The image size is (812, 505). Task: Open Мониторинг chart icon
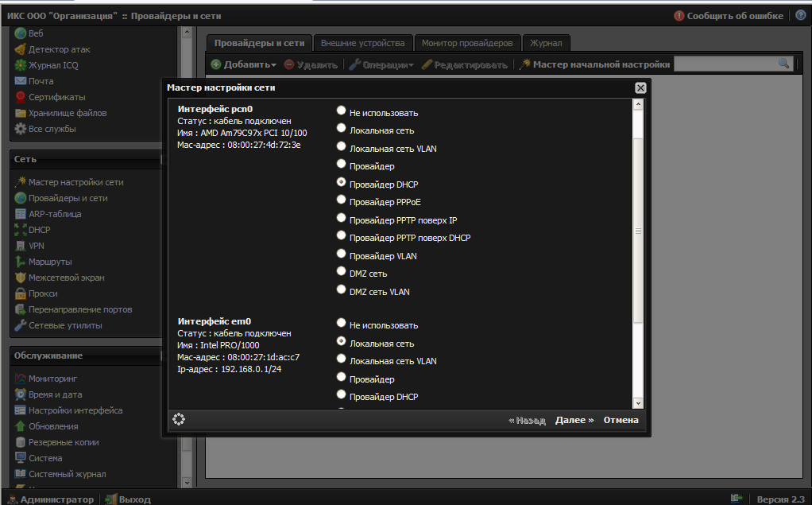point(20,379)
